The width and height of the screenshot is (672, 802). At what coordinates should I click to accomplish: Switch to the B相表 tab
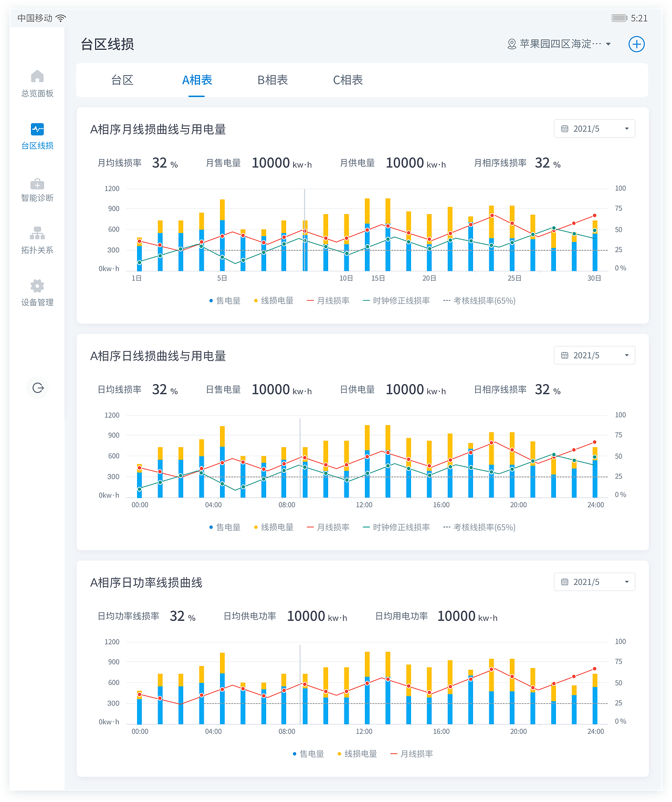[x=271, y=80]
